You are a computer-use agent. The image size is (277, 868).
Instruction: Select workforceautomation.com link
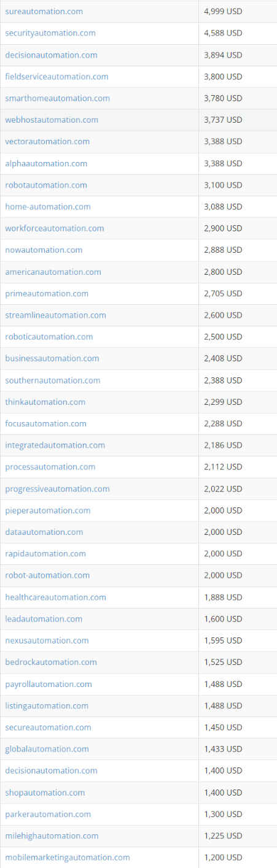coord(55,228)
